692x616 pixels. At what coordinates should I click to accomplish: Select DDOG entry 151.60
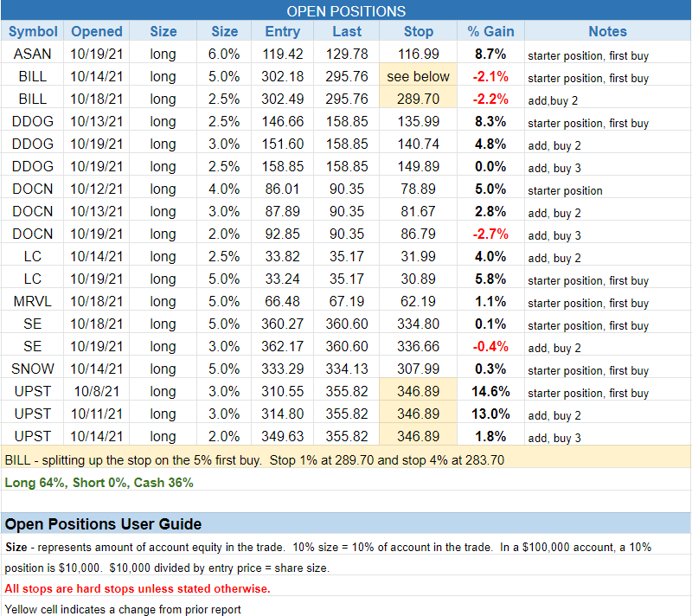coord(283,144)
